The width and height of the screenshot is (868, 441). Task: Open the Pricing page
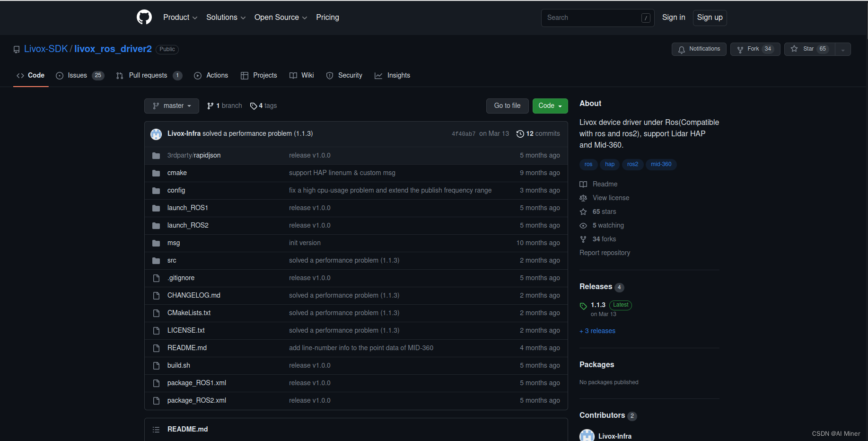click(327, 18)
